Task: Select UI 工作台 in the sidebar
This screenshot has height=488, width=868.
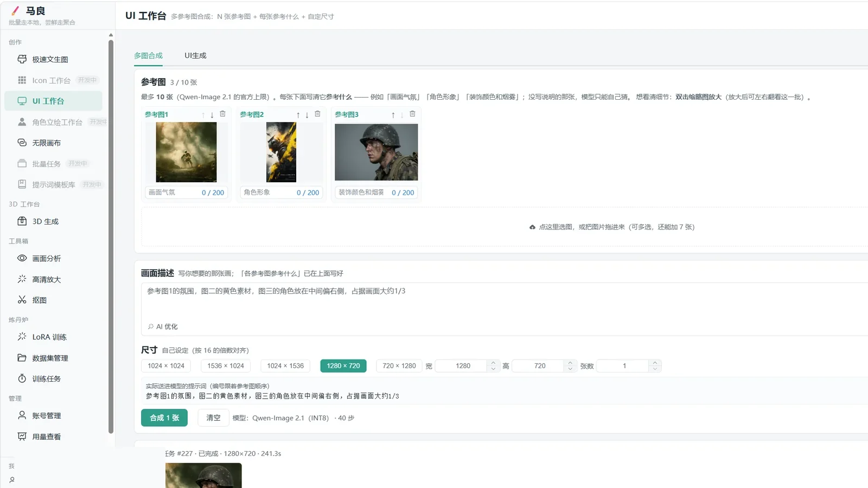Action: (x=53, y=101)
